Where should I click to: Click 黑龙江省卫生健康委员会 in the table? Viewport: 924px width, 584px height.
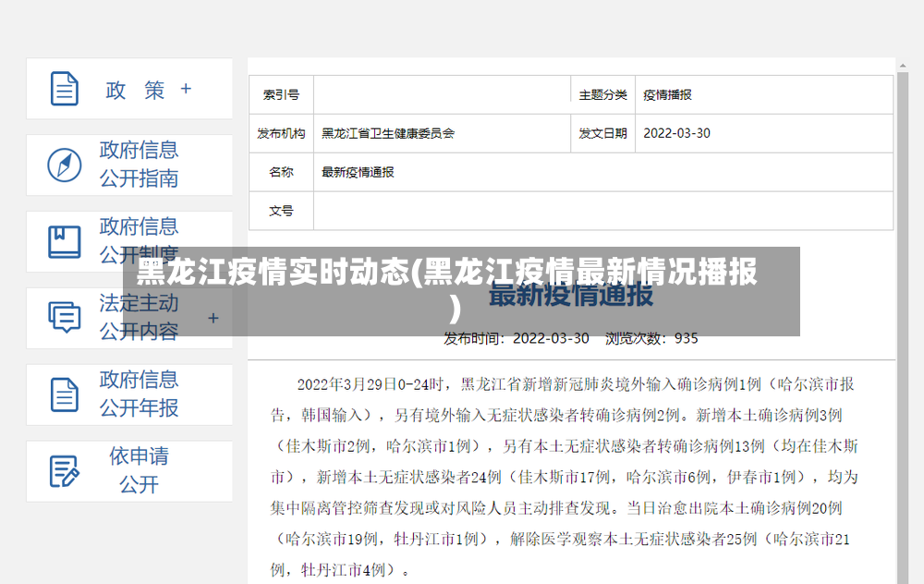(x=388, y=134)
